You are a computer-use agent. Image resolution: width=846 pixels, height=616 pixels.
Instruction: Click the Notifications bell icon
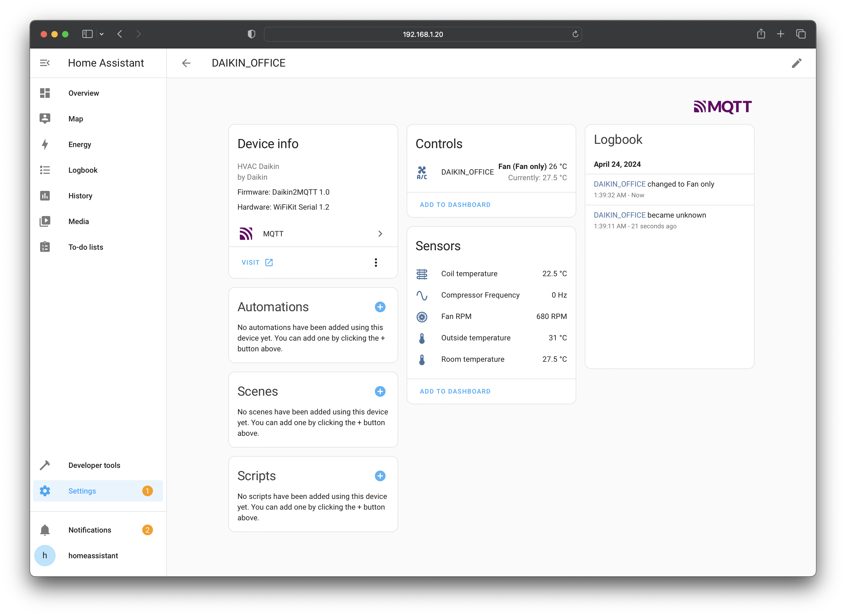tap(45, 529)
